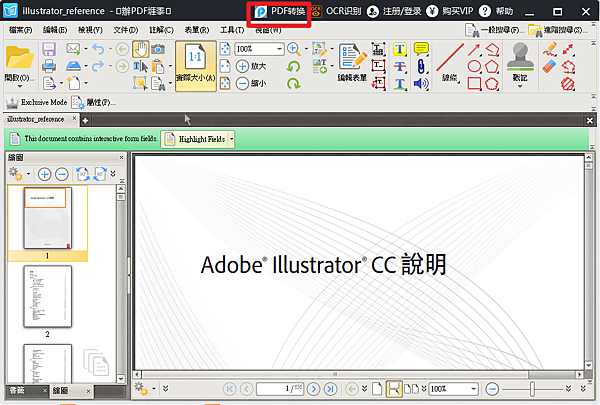Pick the red line drawing tool
The width and height of the screenshot is (600, 405).
[450, 58]
